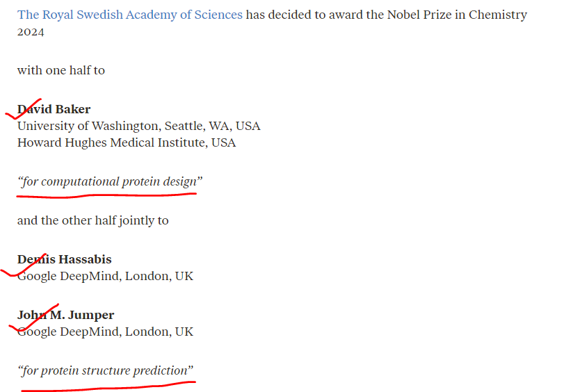This screenshot has height=392, width=582.
Task: Click the red underline below computational protein design
Action: pyautogui.click(x=106, y=195)
